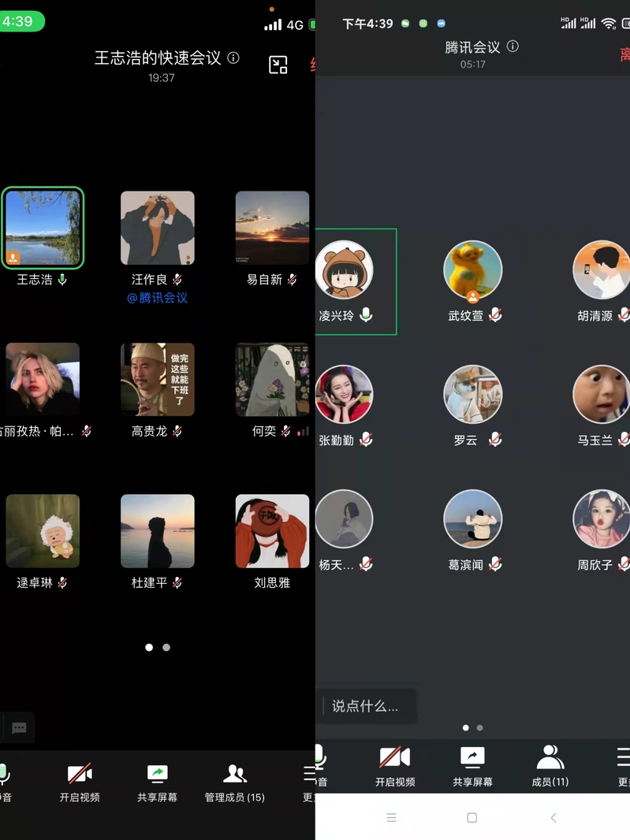This screenshot has height=840, width=630.
Task: Click 王志浩's green microphone icon
Action: coord(62,280)
